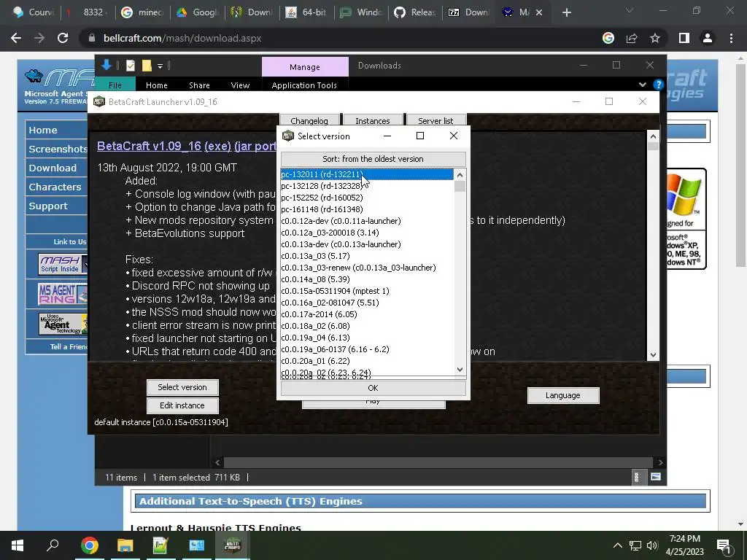Click the Edit instance button

(182, 405)
